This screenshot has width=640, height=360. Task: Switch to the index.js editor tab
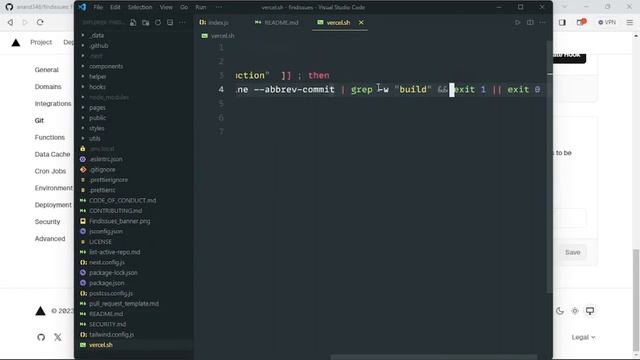pyautogui.click(x=214, y=22)
